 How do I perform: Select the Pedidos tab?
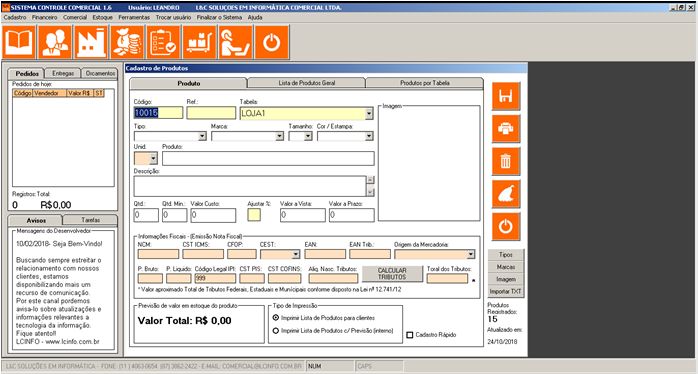(26, 73)
